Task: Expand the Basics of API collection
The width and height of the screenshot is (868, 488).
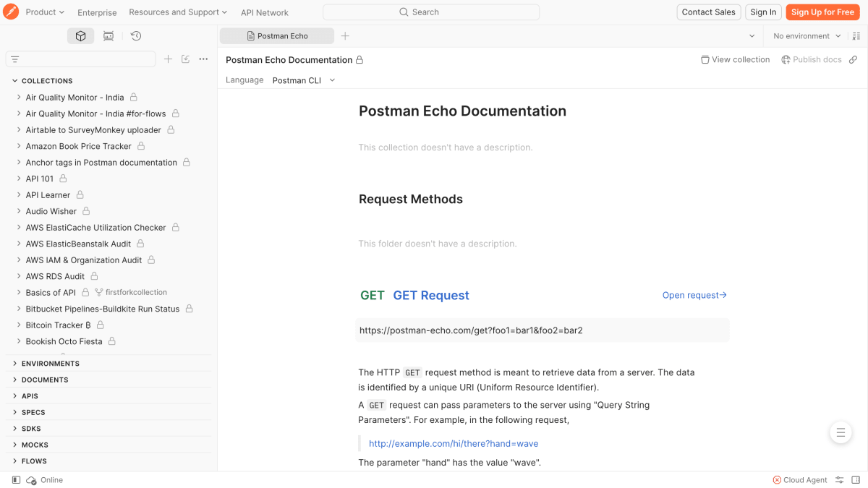Action: point(19,293)
